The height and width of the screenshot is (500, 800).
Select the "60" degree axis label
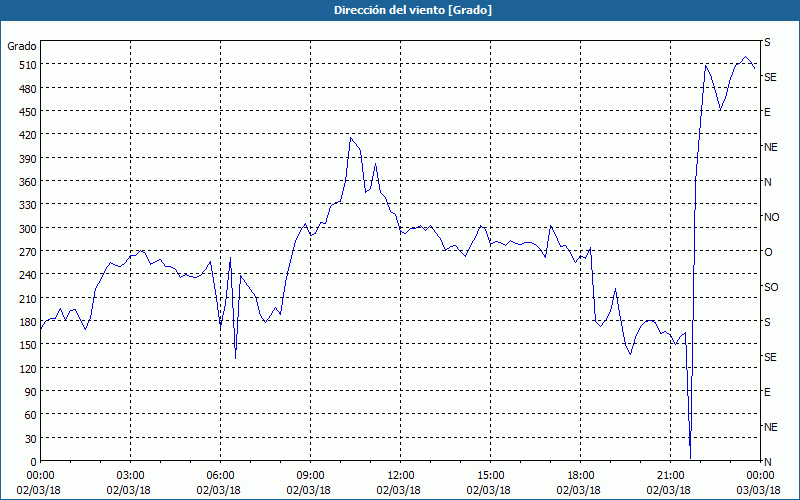30,415
